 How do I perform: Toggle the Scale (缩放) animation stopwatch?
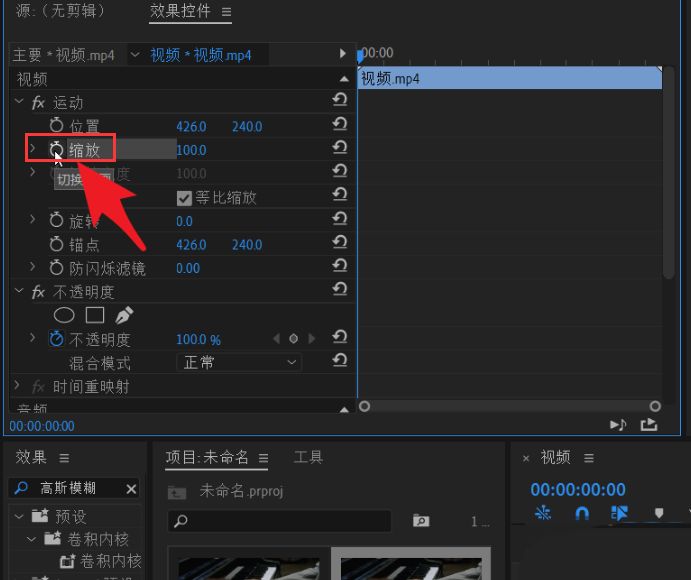56,150
